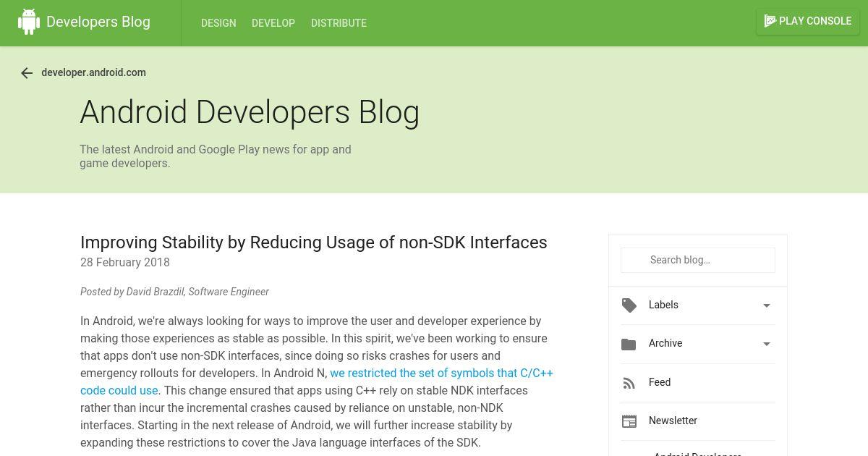Open the restricted symbols C/C++ link
Image resolution: width=868 pixels, height=456 pixels.
point(317,382)
